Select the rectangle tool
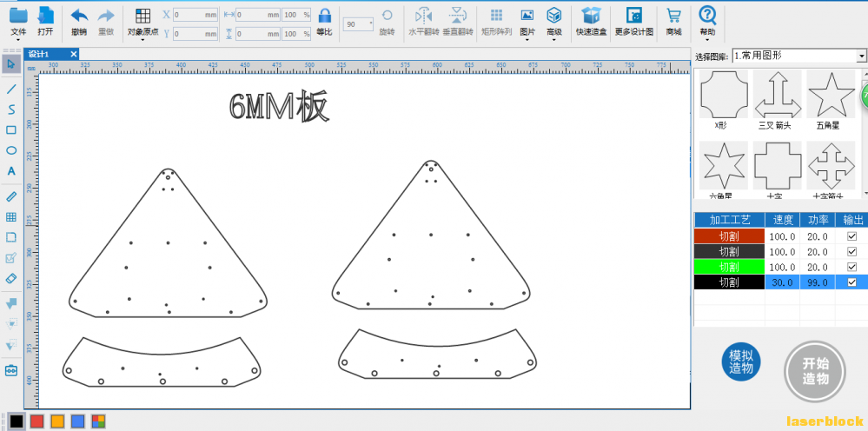This screenshot has width=868, height=431. tap(11, 130)
